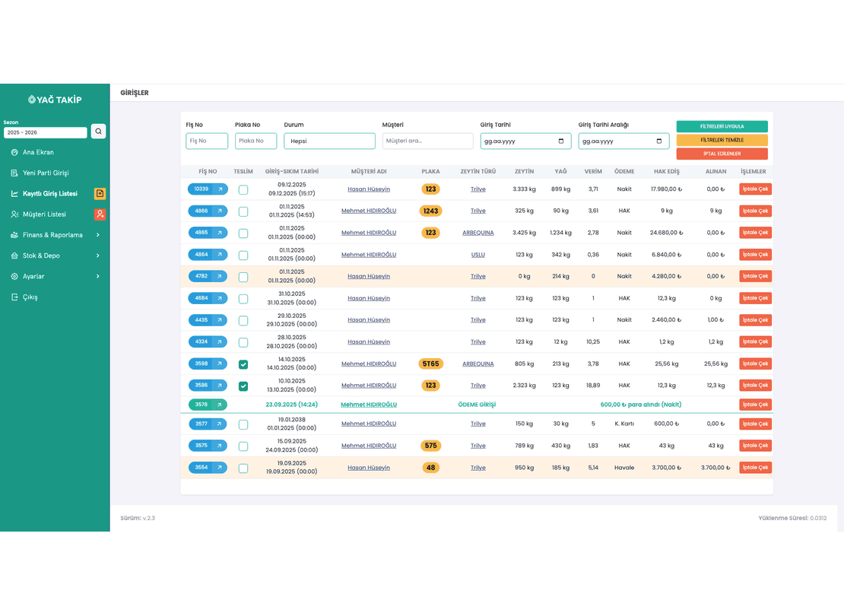Uncheck the Teslim box for receipt 3586
Image resolution: width=844 pixels, height=616 pixels.
coord(243,386)
